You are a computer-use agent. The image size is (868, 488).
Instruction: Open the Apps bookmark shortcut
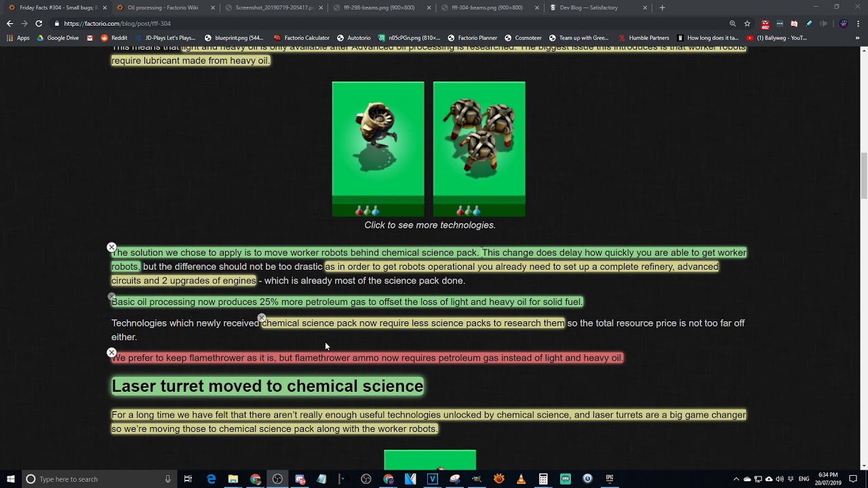[x=18, y=38]
